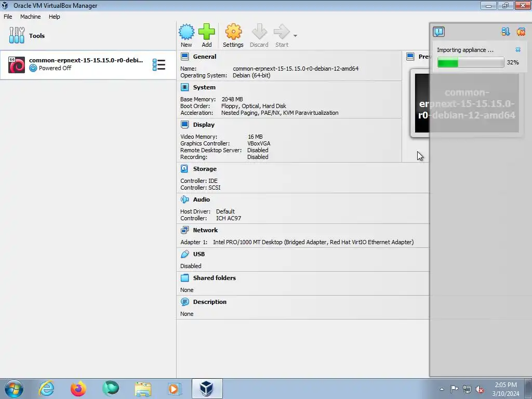
Task: Open the USB heading link
Action: click(x=199, y=254)
